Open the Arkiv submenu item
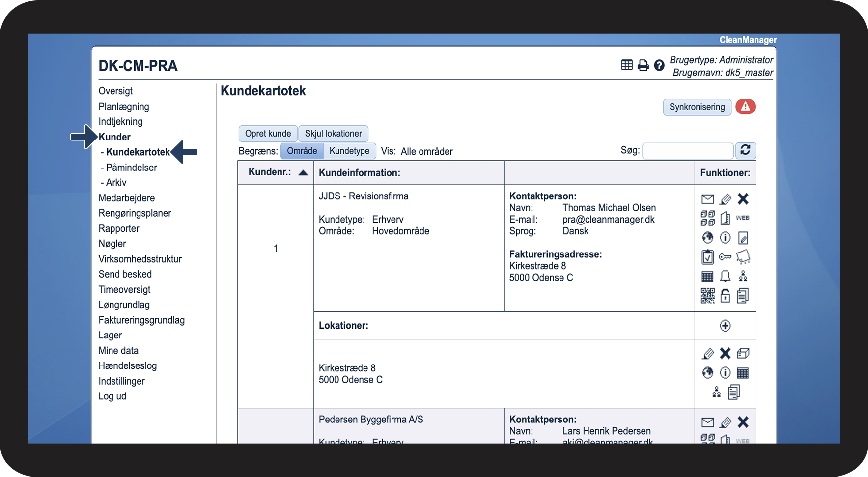868x477 pixels. coord(116,183)
